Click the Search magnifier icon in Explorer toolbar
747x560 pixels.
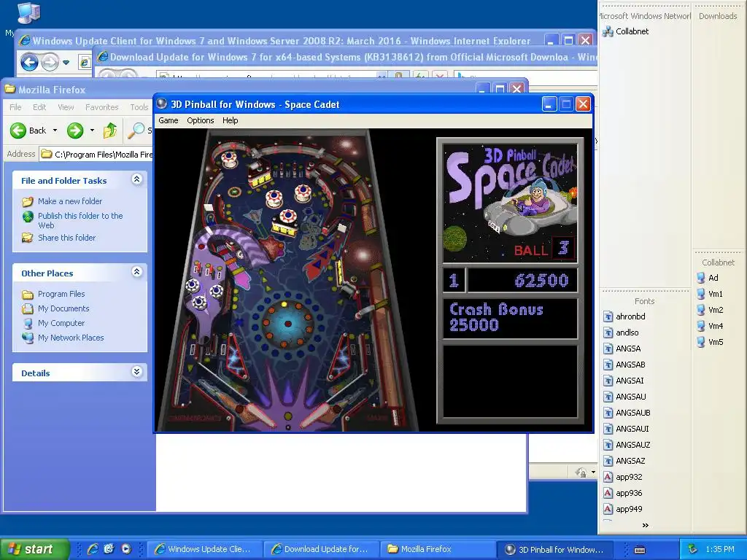tap(136, 131)
